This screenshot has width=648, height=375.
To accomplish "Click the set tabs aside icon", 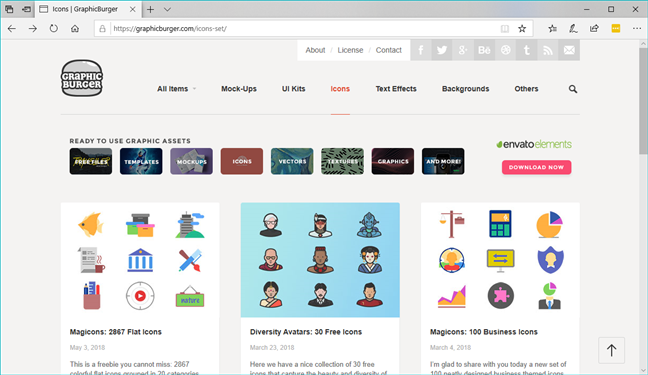I will (x=26, y=9).
